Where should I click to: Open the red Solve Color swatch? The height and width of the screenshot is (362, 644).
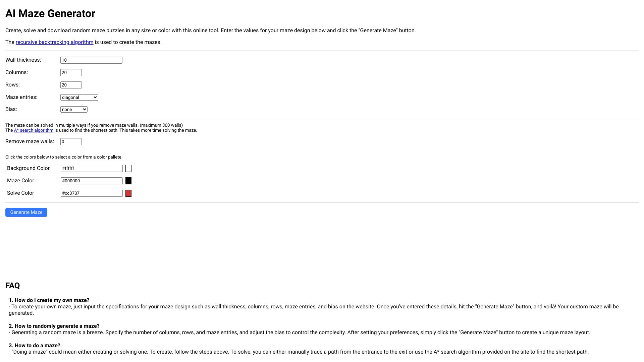pos(128,193)
